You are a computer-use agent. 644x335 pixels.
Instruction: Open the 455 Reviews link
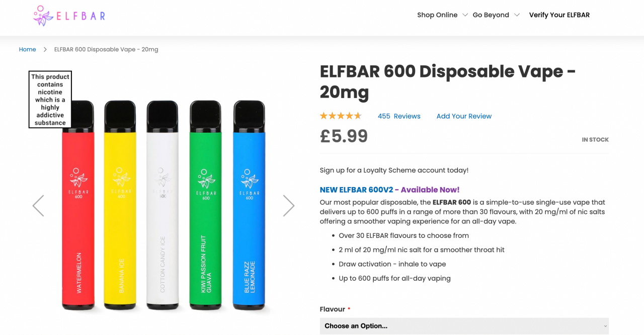(399, 116)
